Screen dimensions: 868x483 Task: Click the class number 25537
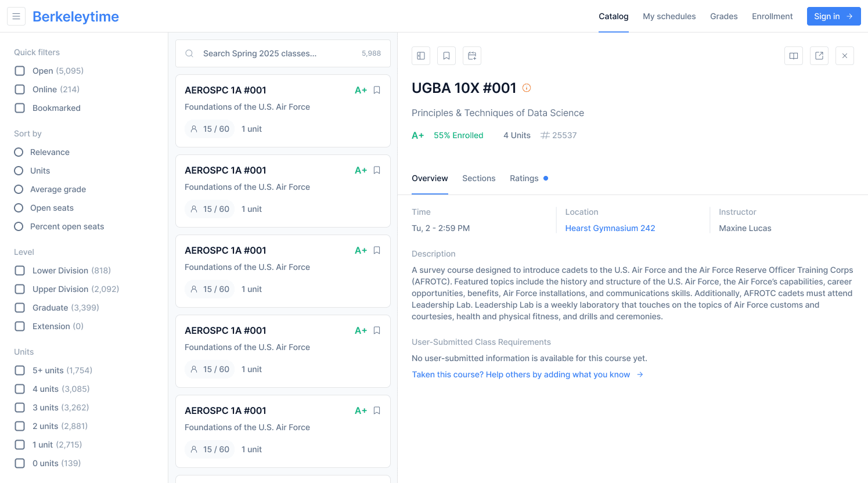564,135
